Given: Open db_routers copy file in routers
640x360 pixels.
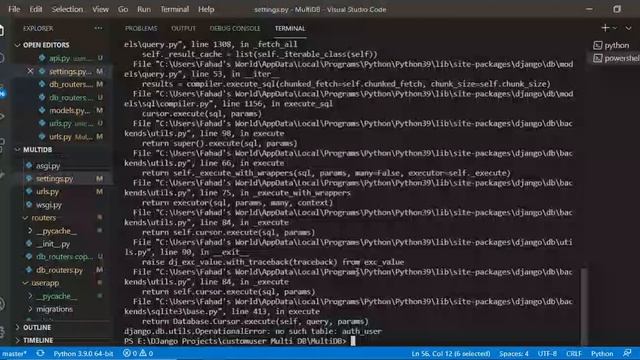Looking at the screenshot, I should pos(64,257).
